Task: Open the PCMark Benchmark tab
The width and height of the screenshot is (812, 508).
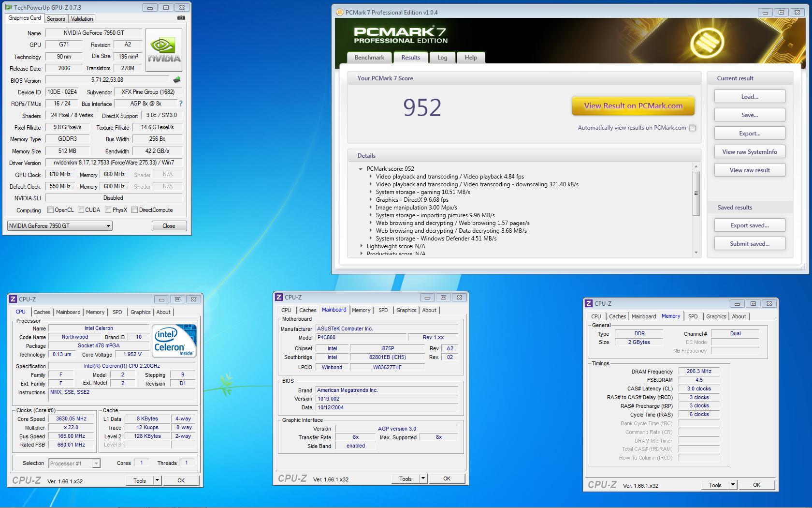Action: tap(369, 58)
